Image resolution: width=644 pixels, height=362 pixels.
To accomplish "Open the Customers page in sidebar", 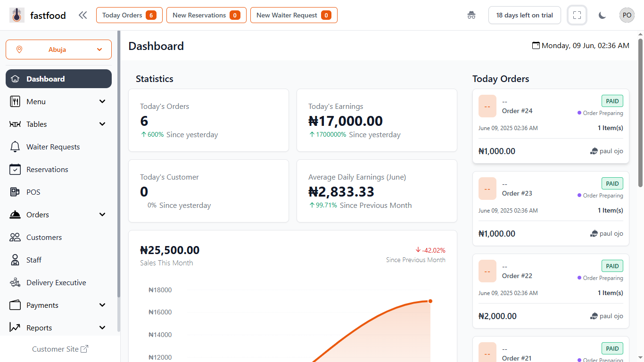I will coord(44,237).
